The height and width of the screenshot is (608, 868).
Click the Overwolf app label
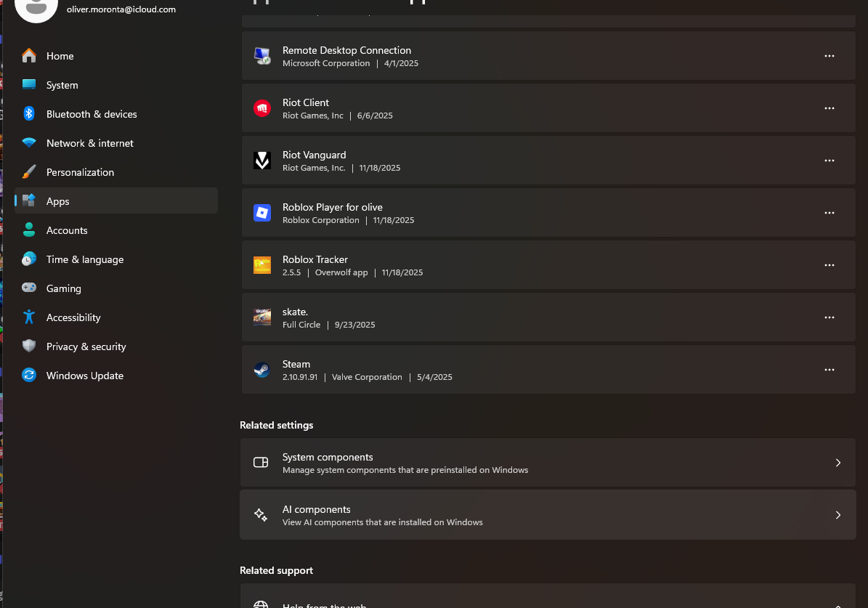coord(341,272)
